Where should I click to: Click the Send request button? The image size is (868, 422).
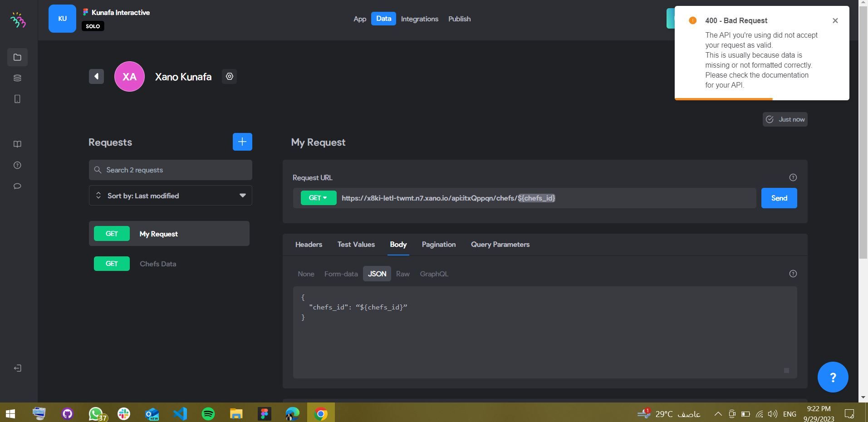(779, 198)
